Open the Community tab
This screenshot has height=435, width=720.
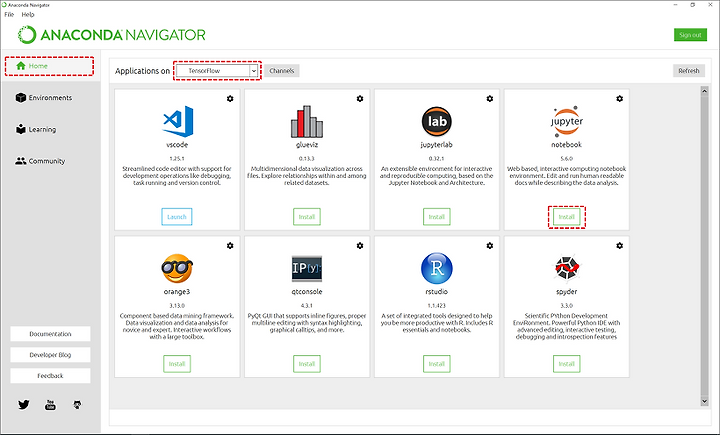(x=40, y=161)
